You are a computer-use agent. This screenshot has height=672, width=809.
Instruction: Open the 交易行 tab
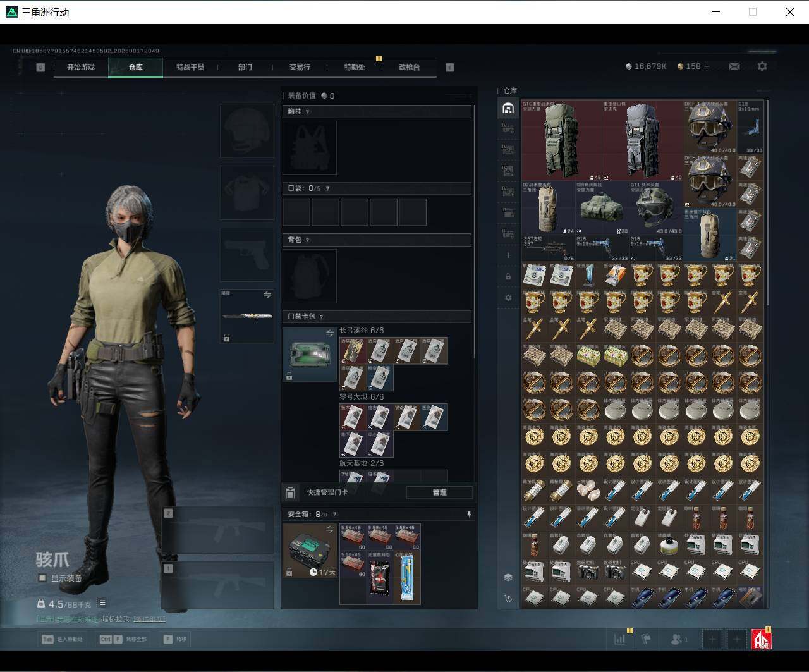click(300, 67)
